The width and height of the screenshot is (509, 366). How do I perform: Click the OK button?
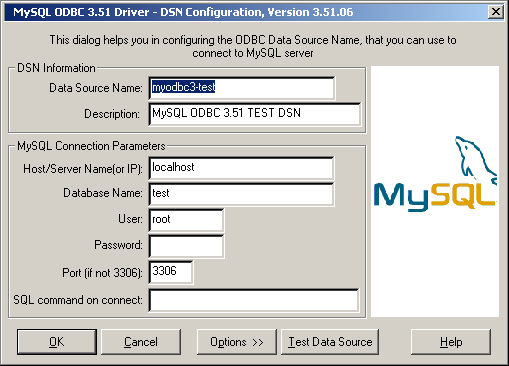(x=57, y=342)
